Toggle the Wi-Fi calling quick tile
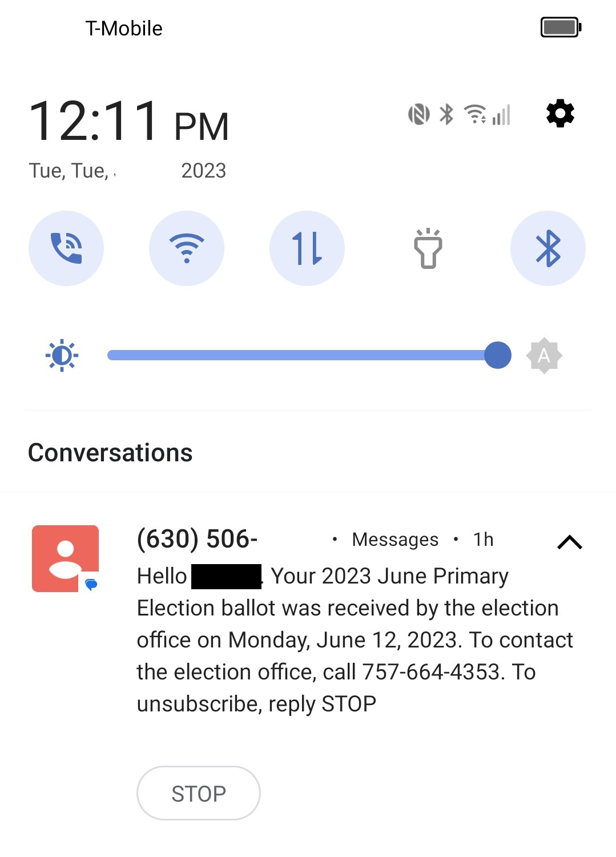Viewport: 616px width, 857px height. (x=66, y=248)
